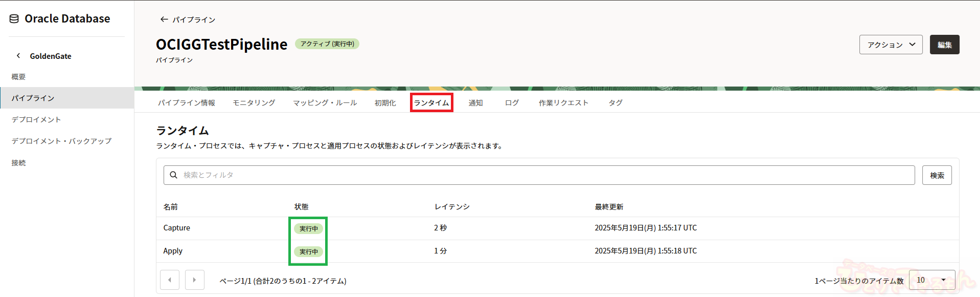Switch to the ログ tab
980x297 pixels.
coord(512,103)
